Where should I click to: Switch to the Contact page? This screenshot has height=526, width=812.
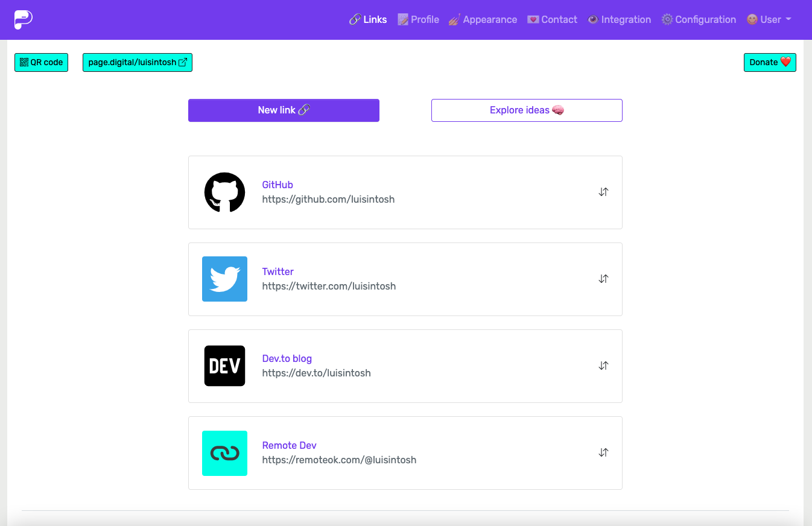[552, 19]
